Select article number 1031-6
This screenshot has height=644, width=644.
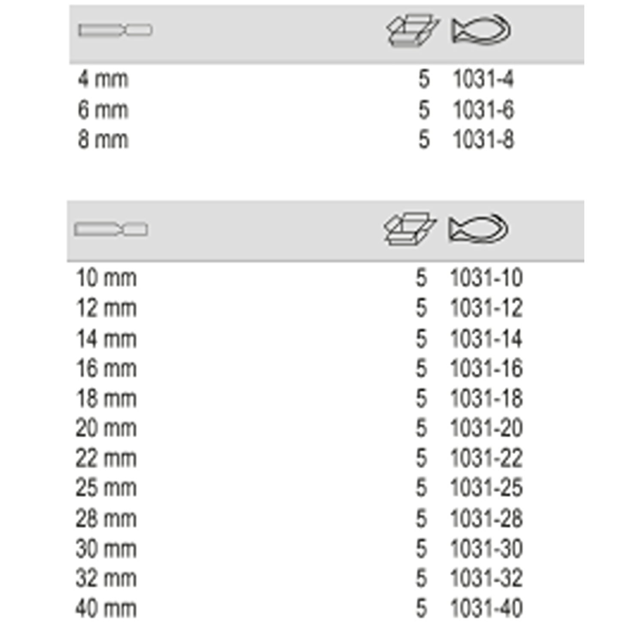coord(483,110)
